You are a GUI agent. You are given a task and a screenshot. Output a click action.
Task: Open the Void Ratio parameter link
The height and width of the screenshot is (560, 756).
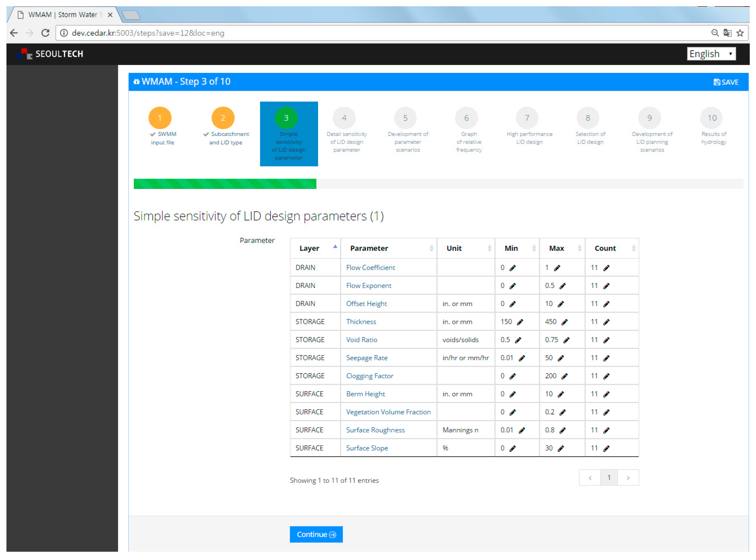[x=362, y=340]
